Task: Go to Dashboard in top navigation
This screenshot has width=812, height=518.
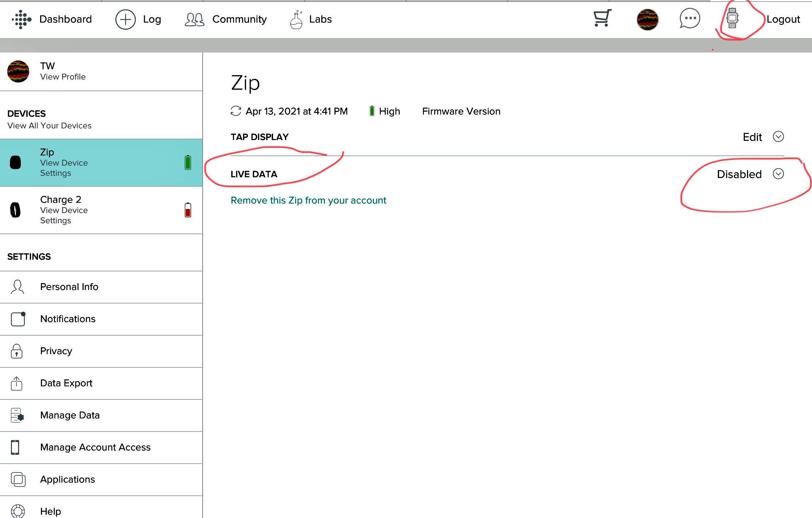Action: [x=65, y=19]
